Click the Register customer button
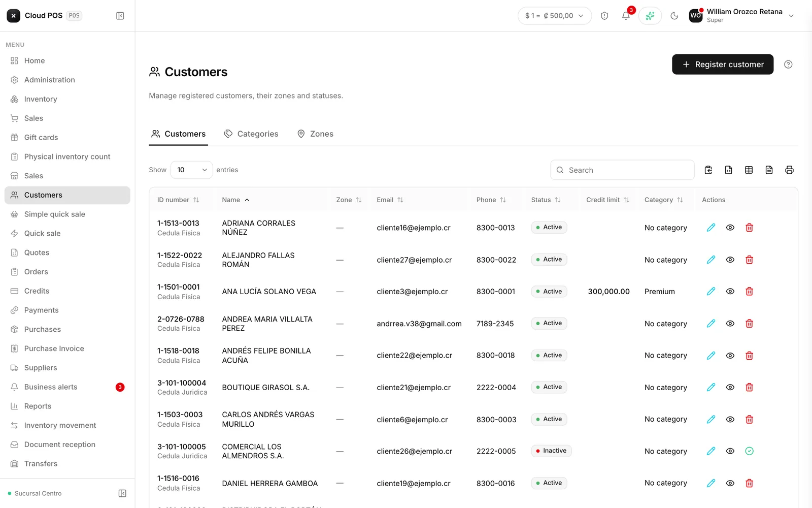Screen dimensions: 812x508 point(723,65)
